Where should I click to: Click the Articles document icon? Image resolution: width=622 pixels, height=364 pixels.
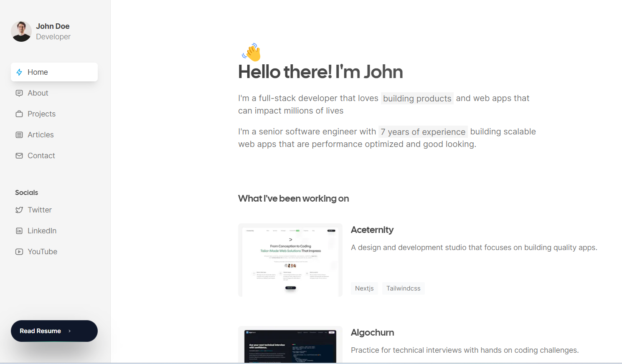[19, 135]
